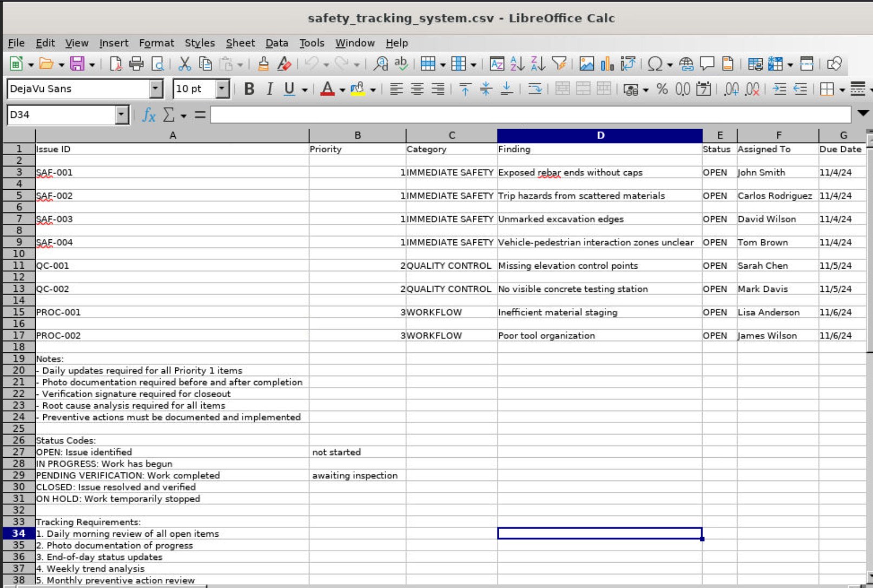Open the Sheet menu
The image size is (873, 588).
click(x=240, y=43)
